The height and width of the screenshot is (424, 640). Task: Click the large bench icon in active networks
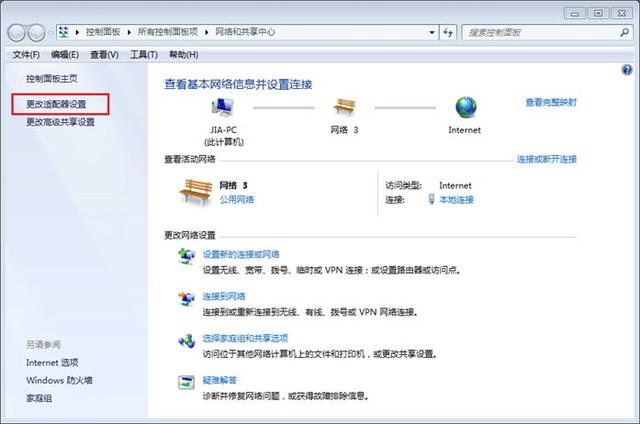click(x=196, y=192)
